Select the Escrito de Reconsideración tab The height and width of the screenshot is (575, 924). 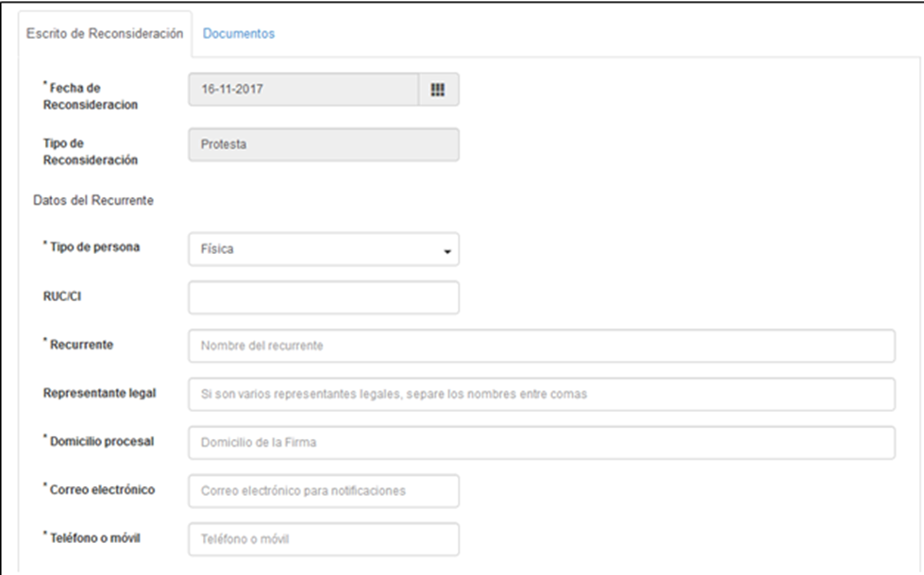point(105,34)
